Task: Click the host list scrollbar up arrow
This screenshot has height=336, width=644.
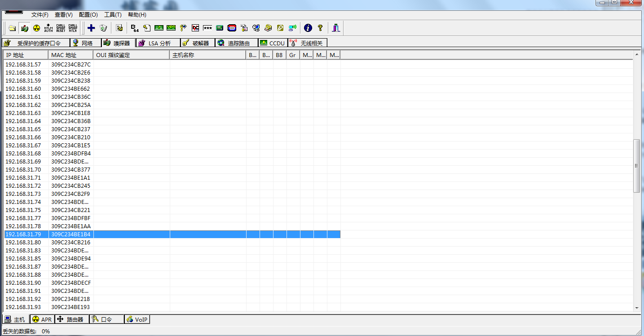Action: tap(636, 55)
